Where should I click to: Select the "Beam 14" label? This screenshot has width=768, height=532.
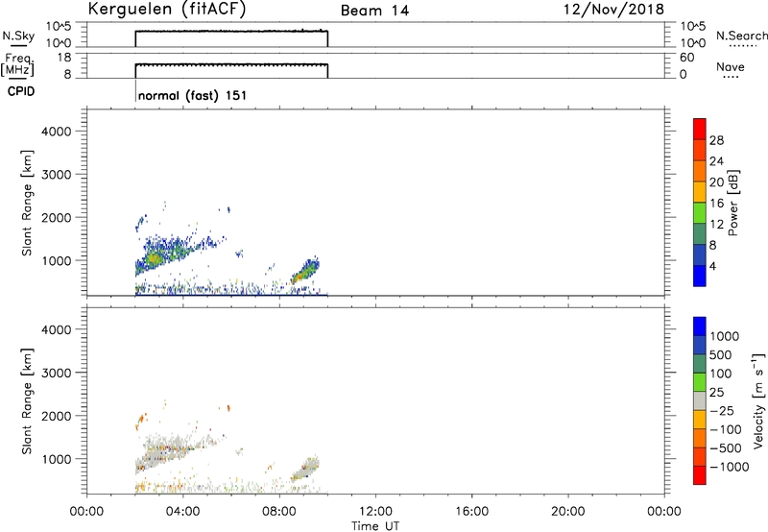pos(374,11)
